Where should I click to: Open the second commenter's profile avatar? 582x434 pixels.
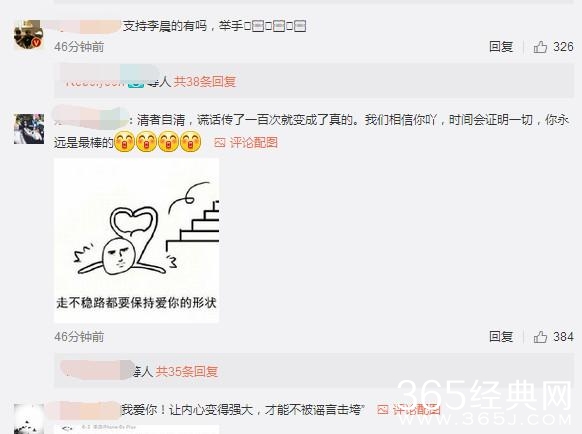point(29,129)
